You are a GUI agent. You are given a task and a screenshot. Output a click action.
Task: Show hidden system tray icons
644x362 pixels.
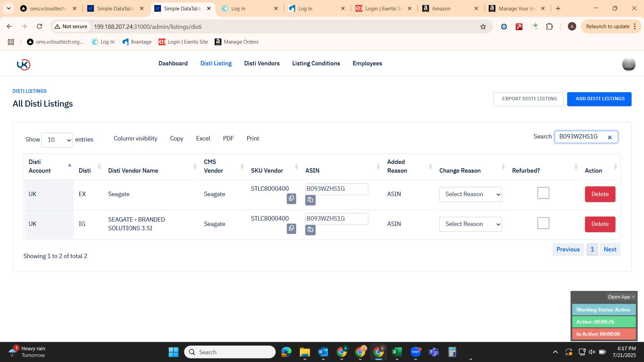[555, 352]
